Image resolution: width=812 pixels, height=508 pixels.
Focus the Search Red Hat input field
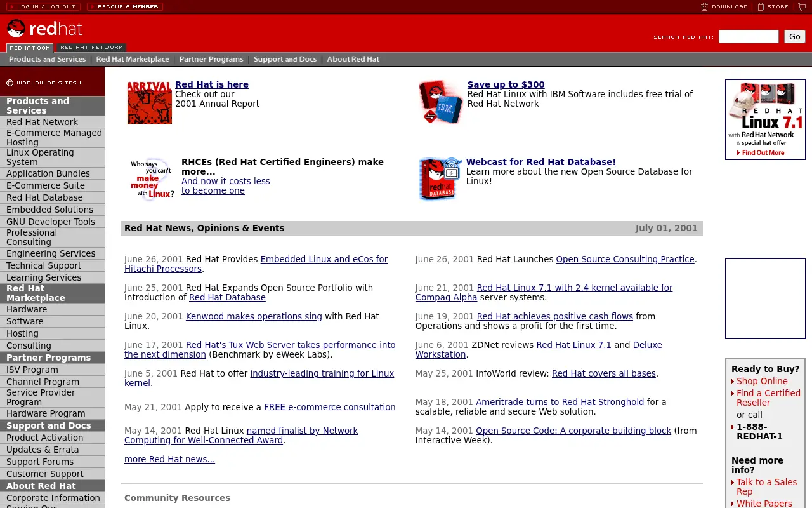click(749, 37)
